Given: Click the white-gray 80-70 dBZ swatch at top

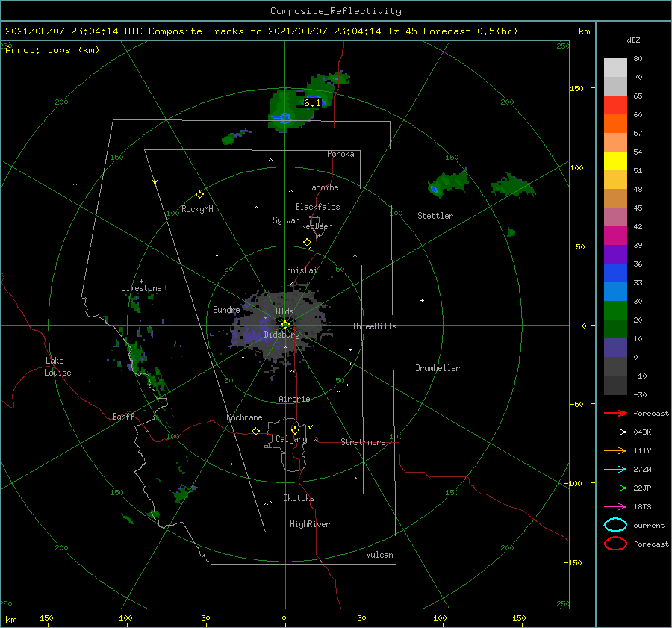Looking at the screenshot, I should [x=615, y=68].
